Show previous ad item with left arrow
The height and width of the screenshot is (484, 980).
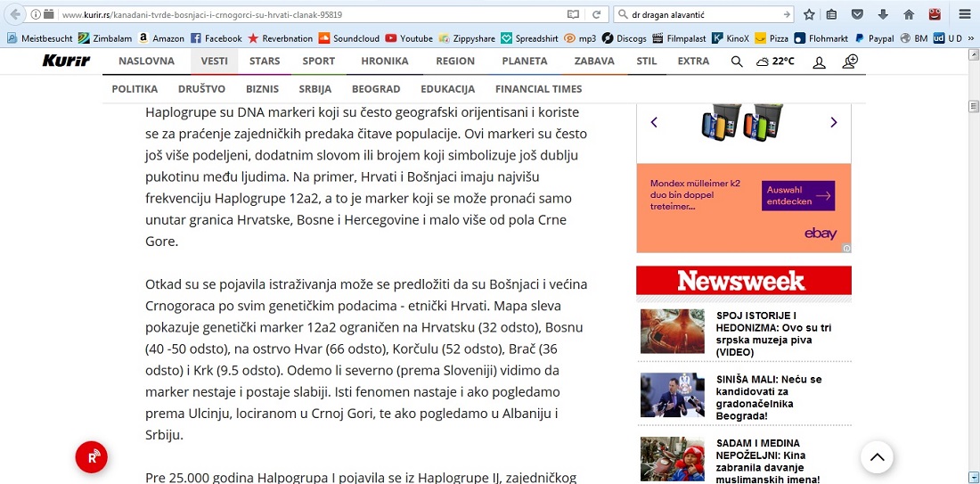pyautogui.click(x=654, y=122)
